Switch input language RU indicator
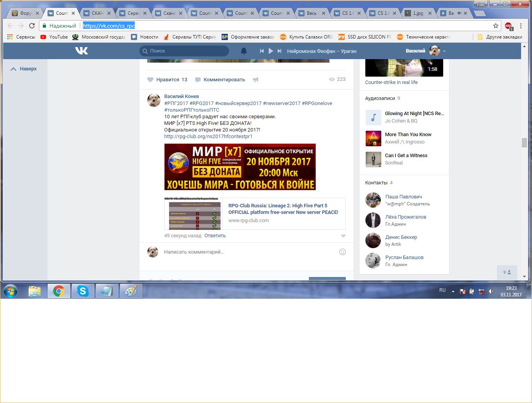 (442, 290)
